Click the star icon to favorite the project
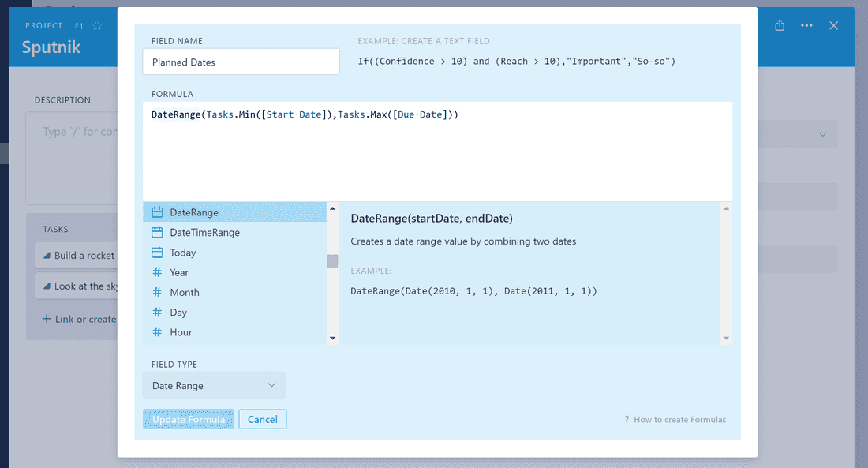The height and width of the screenshot is (468, 868). (x=97, y=25)
